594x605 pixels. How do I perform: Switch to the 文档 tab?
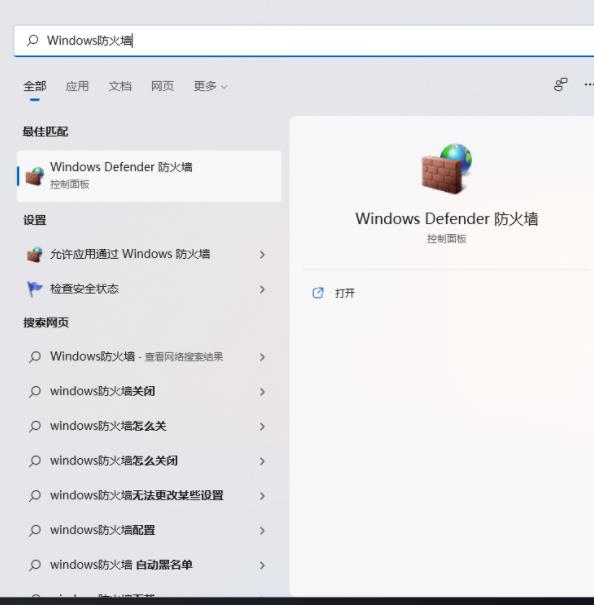tap(120, 86)
